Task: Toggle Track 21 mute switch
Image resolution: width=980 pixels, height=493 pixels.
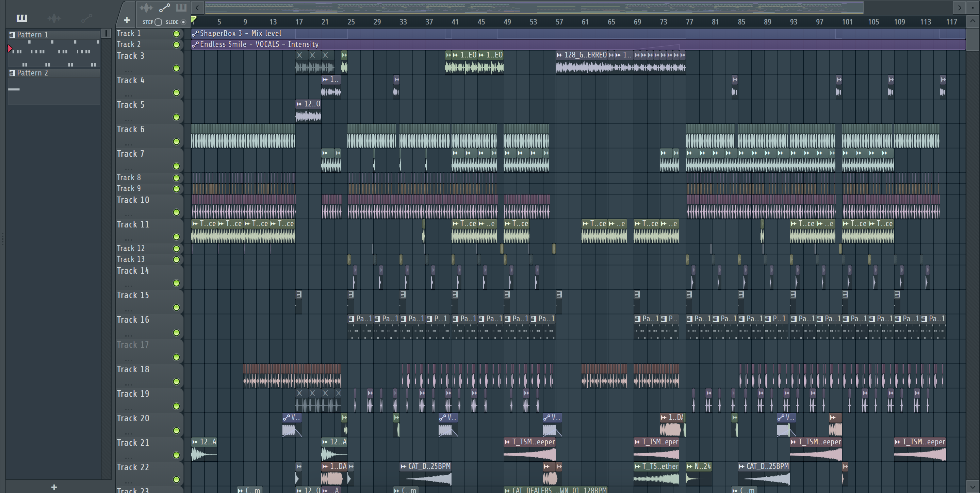Action: 176,455
